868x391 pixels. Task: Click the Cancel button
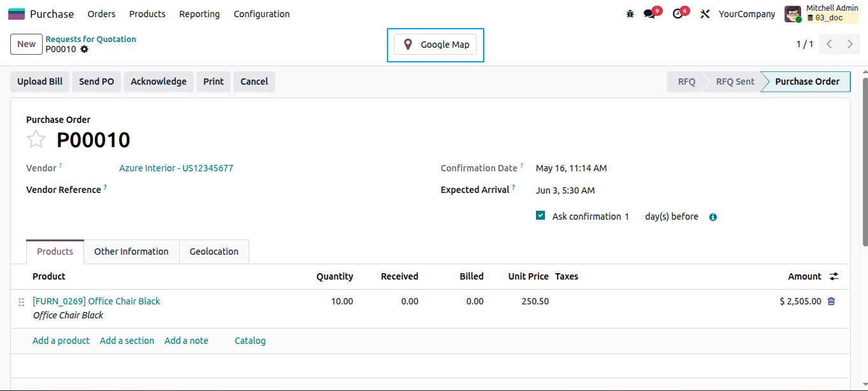(x=254, y=82)
